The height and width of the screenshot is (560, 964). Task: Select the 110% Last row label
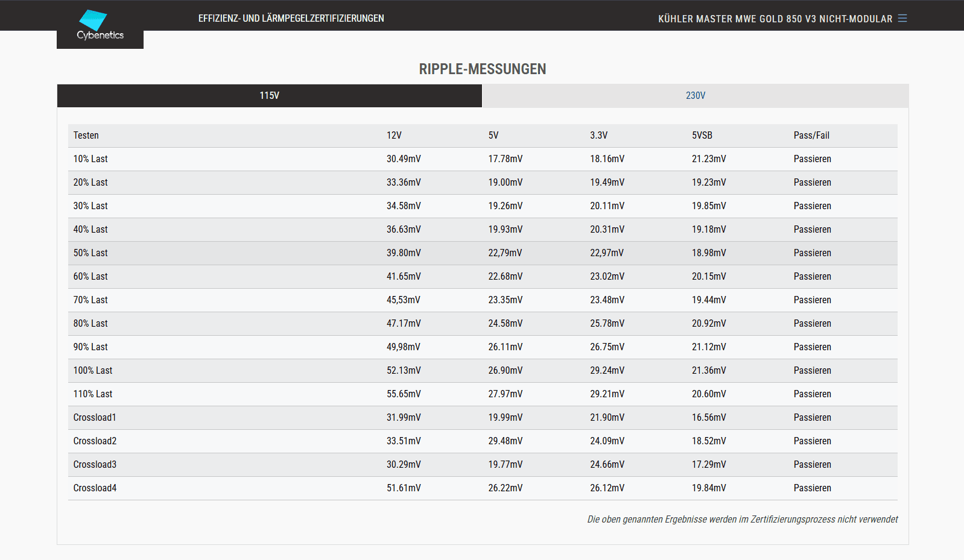(93, 394)
